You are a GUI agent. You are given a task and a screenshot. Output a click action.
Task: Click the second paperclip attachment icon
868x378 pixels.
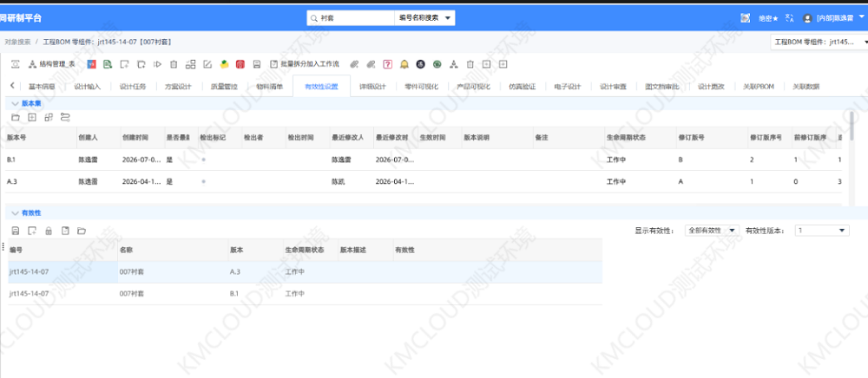pyautogui.click(x=371, y=64)
